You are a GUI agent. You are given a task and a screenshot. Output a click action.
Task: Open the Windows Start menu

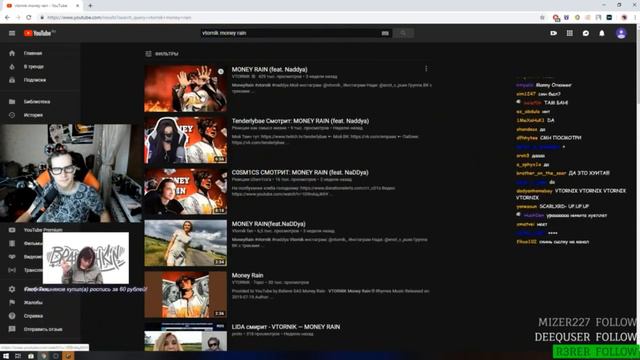click(6, 356)
